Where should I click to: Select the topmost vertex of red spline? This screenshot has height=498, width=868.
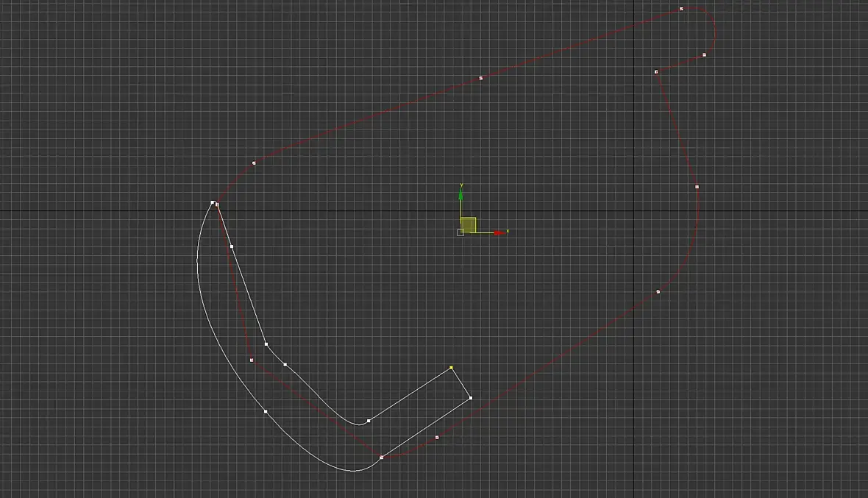[681, 9]
